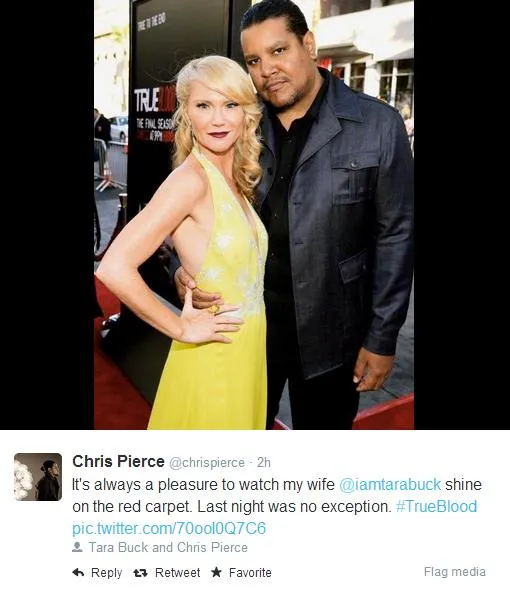
Task: Click the Reply text label
Action: tap(107, 573)
